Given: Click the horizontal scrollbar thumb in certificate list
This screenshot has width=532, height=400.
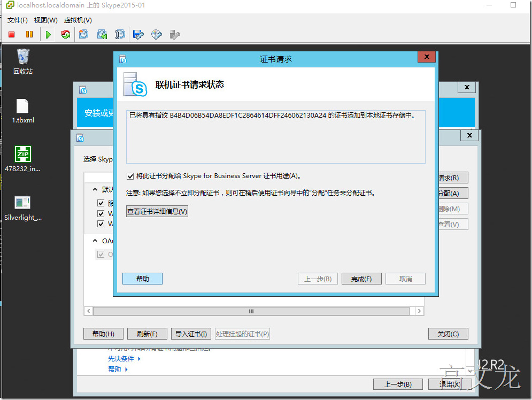Looking at the screenshot, I should [251, 311].
